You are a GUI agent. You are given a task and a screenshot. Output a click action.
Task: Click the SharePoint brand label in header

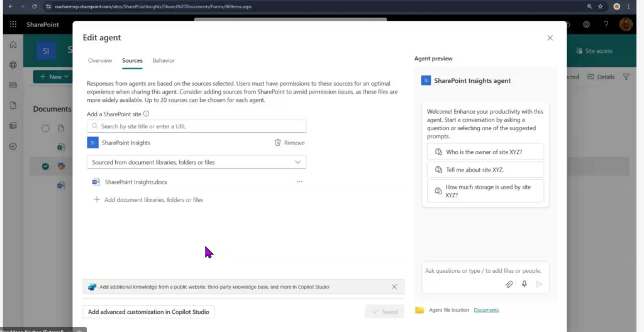(43, 25)
